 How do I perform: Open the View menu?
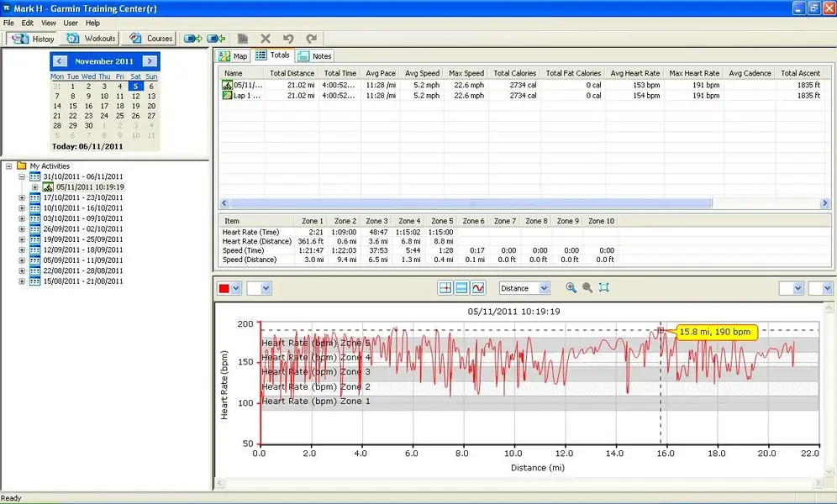[x=49, y=23]
